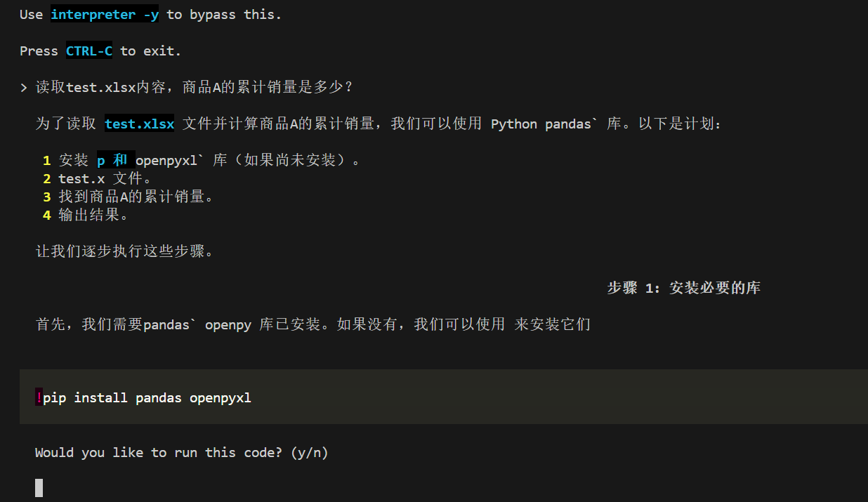Click the "输出结果" step line
Image resolution: width=868 pixels, height=502 pixels.
pyautogui.click(x=94, y=216)
